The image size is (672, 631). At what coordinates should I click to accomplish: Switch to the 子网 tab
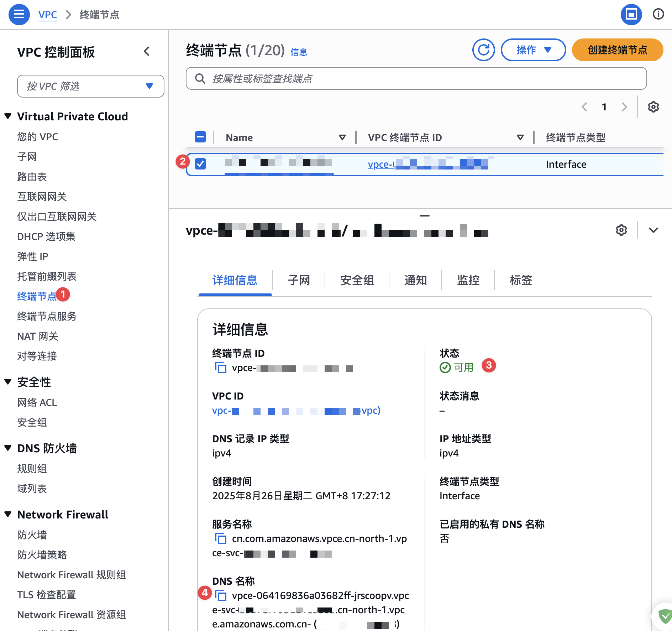(x=299, y=280)
